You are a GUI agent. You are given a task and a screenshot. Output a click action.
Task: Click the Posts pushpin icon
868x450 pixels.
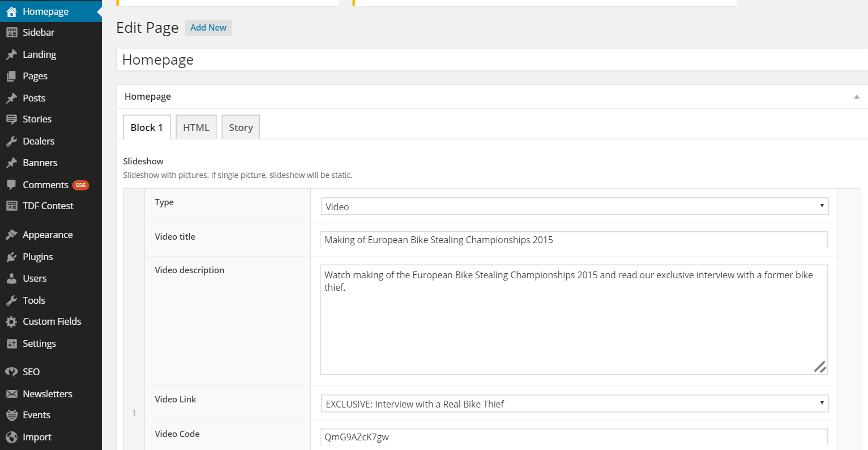pyautogui.click(x=11, y=98)
